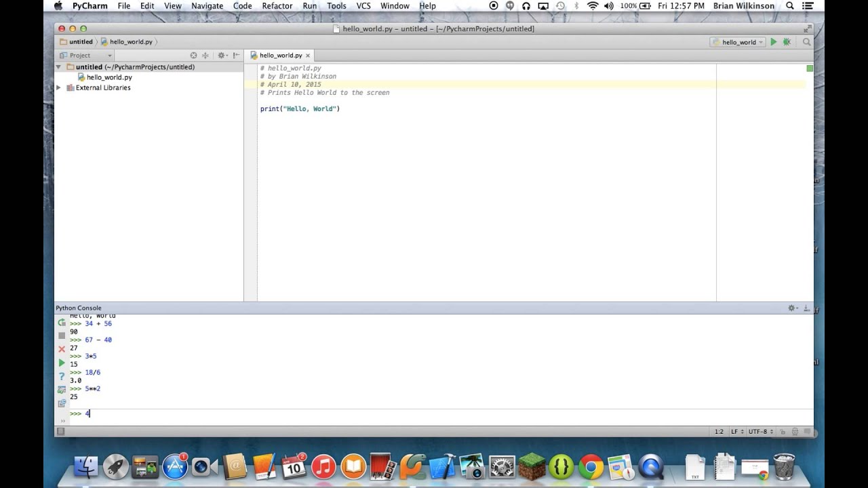
Task: Open the PyCharm application menu
Action: pyautogui.click(x=90, y=6)
